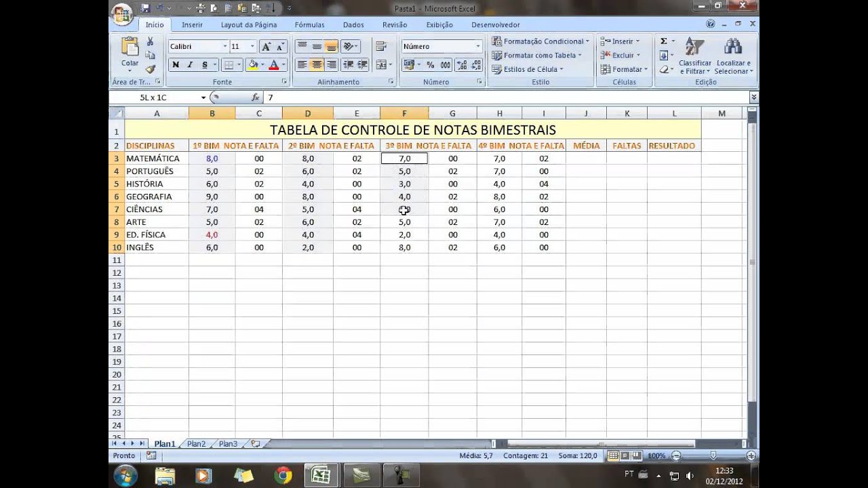Click the copy icon below scissors
Image resolution: width=868 pixels, height=488 pixels.
point(151,56)
